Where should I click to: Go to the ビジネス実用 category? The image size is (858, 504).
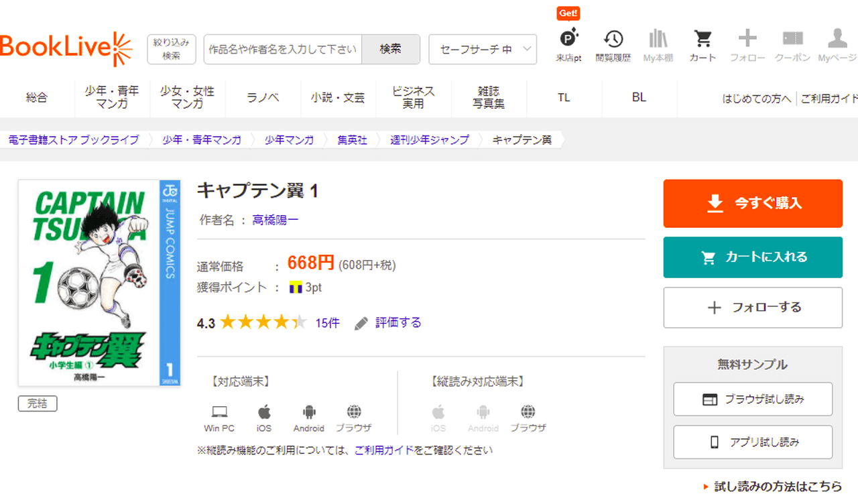point(413,98)
